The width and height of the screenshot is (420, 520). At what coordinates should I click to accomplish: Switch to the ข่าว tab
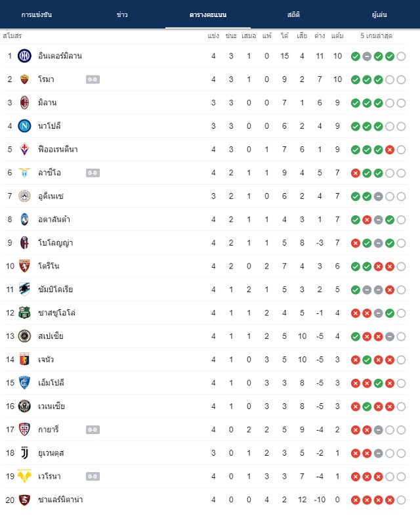coord(122,14)
